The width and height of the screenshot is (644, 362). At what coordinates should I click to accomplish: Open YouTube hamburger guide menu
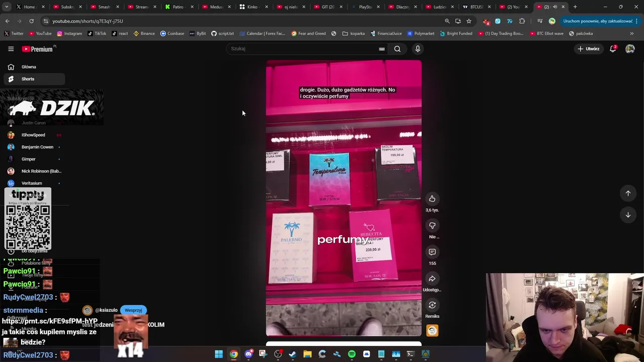point(11,49)
